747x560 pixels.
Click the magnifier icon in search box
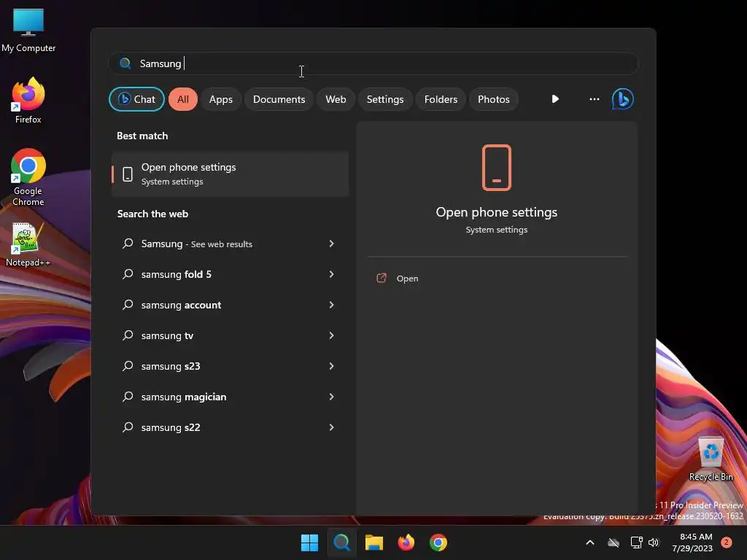(x=125, y=63)
